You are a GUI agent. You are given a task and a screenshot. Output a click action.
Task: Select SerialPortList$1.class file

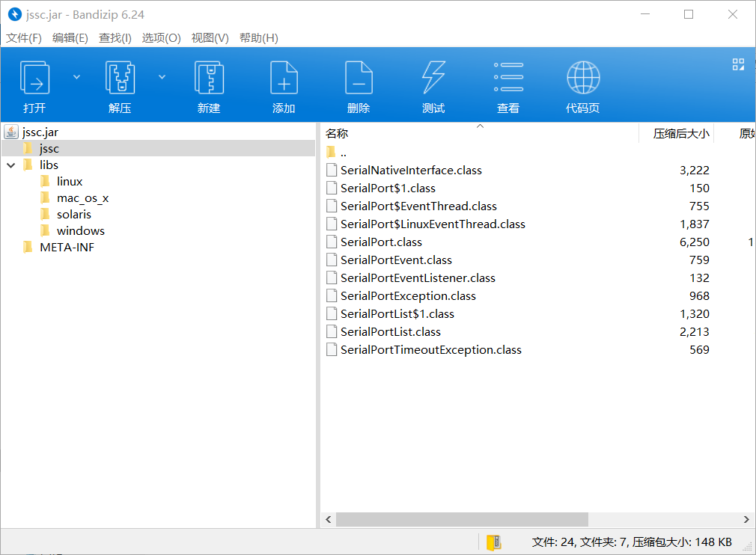click(x=397, y=314)
